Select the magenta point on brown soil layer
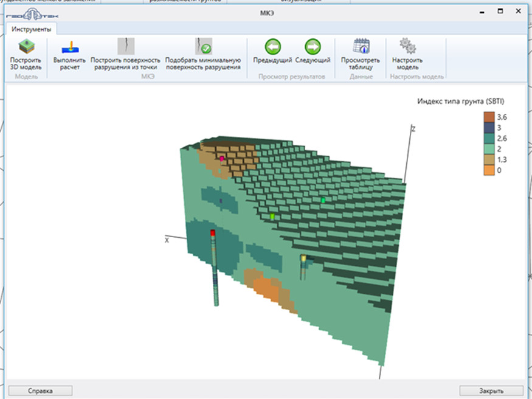This screenshot has width=532, height=399. [x=222, y=158]
